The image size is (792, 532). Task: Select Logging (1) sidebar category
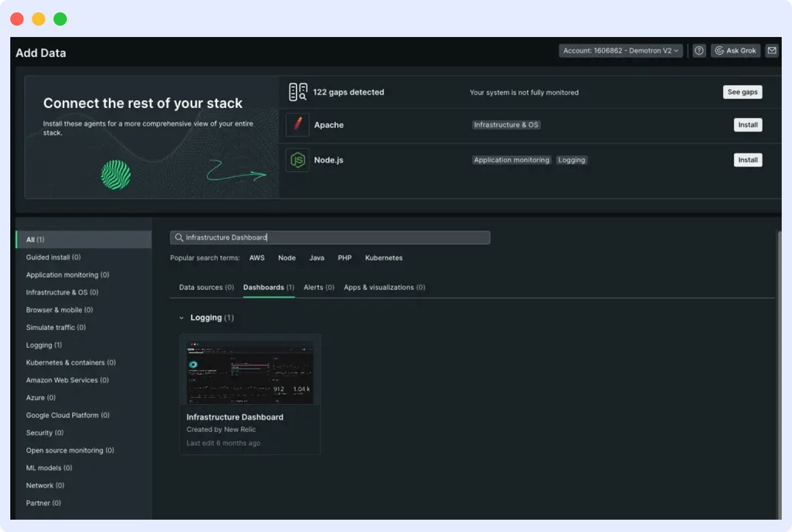click(44, 345)
